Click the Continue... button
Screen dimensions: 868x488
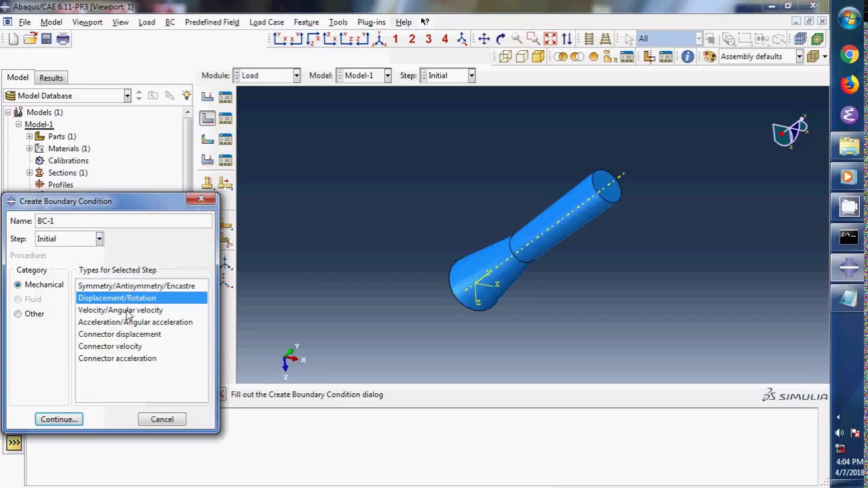(x=59, y=420)
